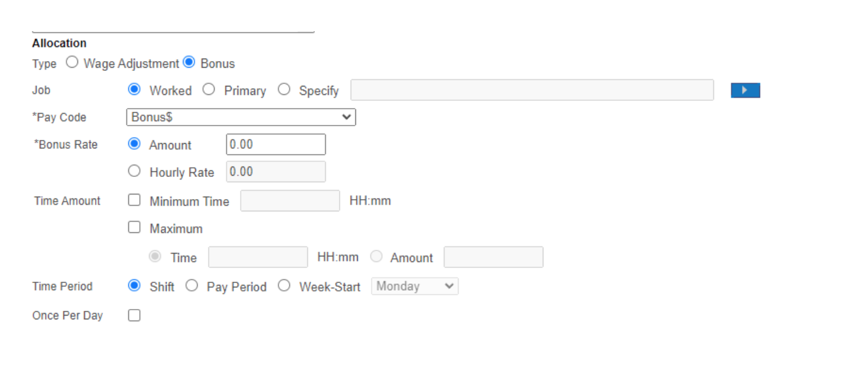Select the Bonus type option
The image size is (868, 376).
tap(189, 63)
